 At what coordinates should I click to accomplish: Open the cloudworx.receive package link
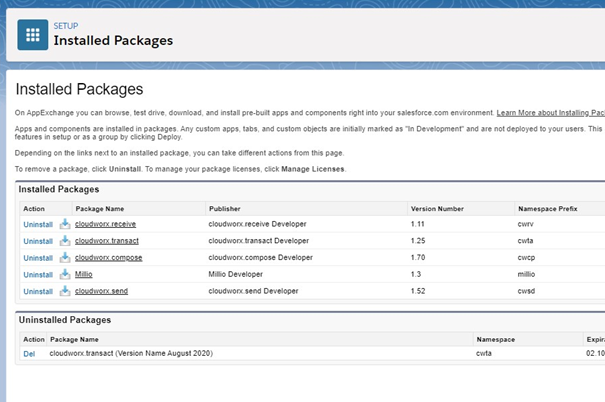[105, 224]
